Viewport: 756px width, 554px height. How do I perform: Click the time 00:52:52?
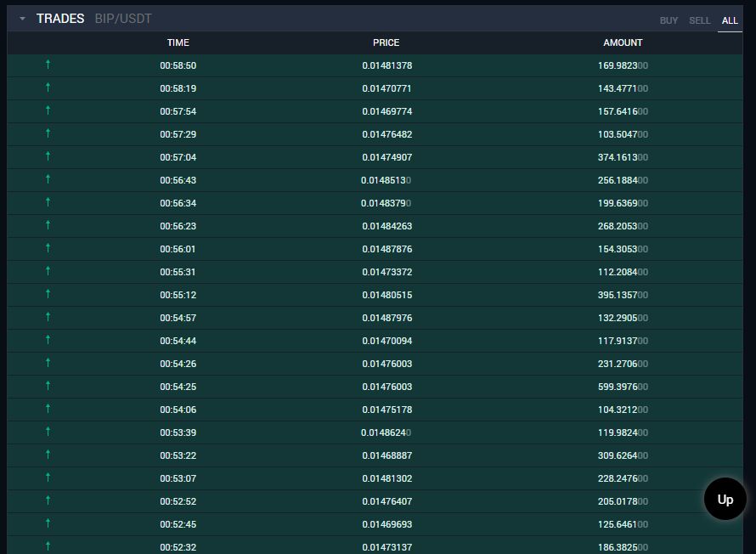[178, 501]
